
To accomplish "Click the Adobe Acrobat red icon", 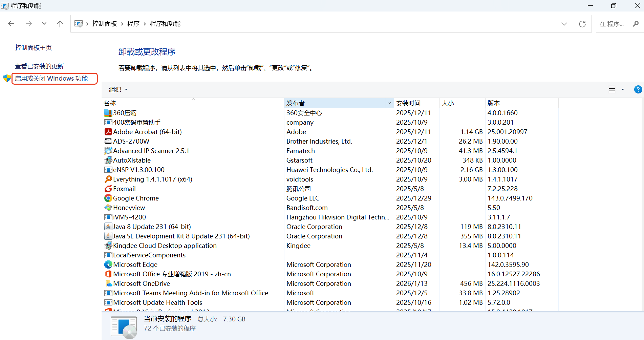I will (x=108, y=132).
